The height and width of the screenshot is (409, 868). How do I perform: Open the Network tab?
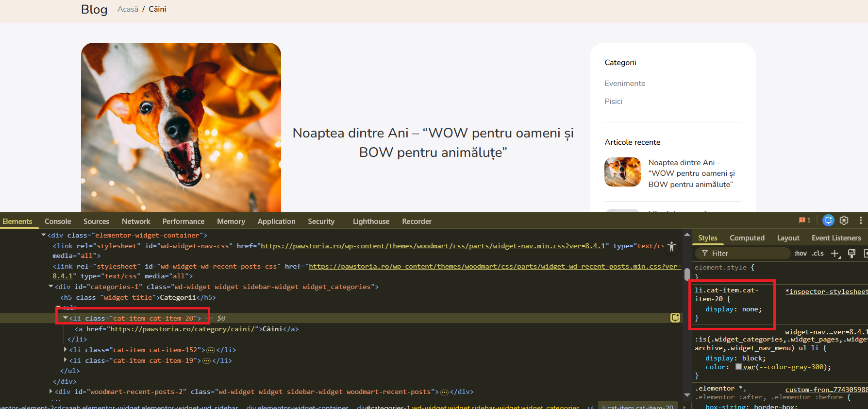[x=136, y=222]
